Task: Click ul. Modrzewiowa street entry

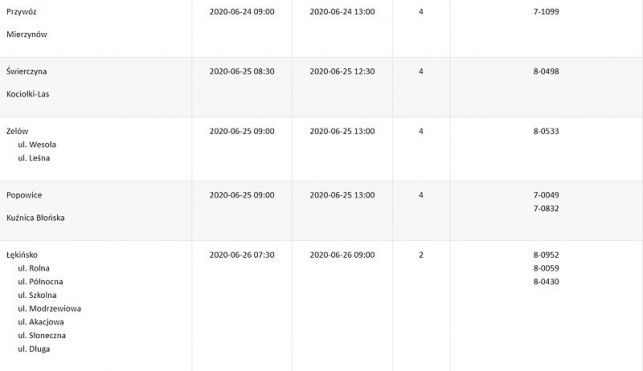Action: (x=49, y=308)
